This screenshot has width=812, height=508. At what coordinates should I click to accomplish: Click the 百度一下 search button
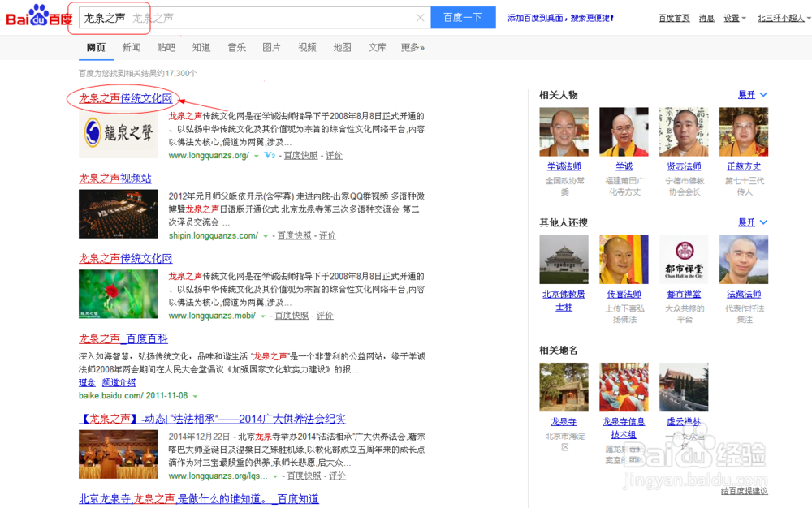pyautogui.click(x=463, y=18)
